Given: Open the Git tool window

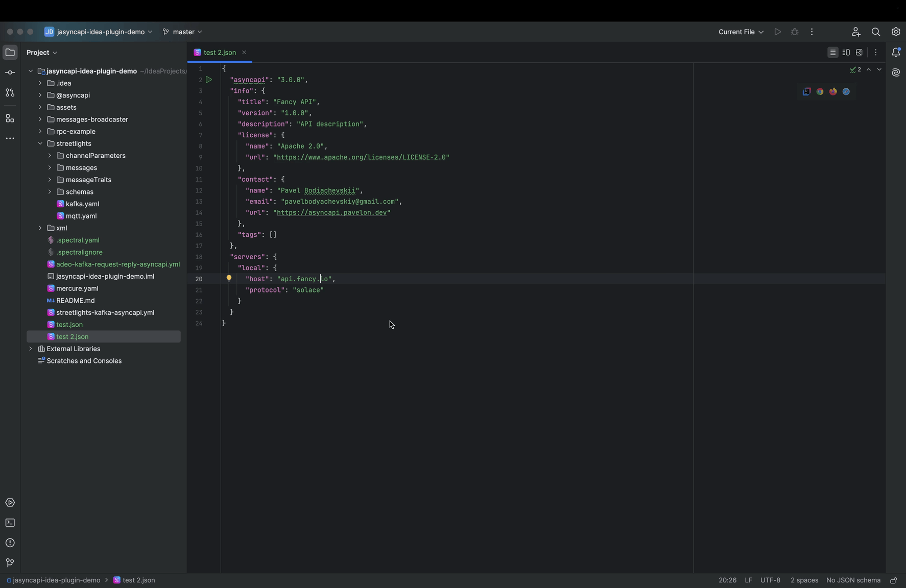Looking at the screenshot, I should click(x=10, y=563).
